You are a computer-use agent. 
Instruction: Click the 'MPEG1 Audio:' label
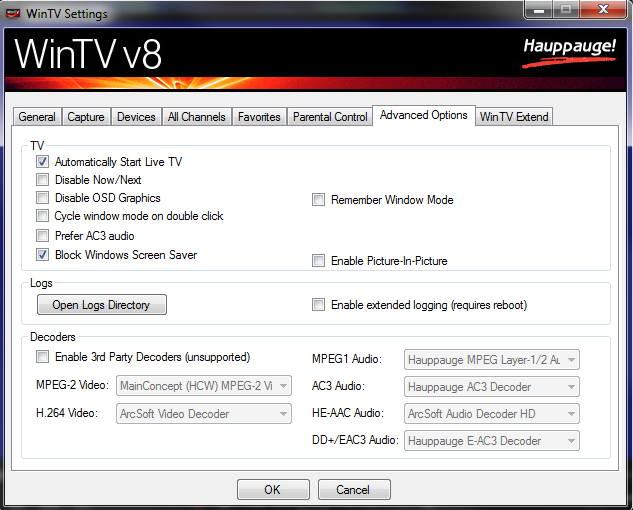point(347,359)
